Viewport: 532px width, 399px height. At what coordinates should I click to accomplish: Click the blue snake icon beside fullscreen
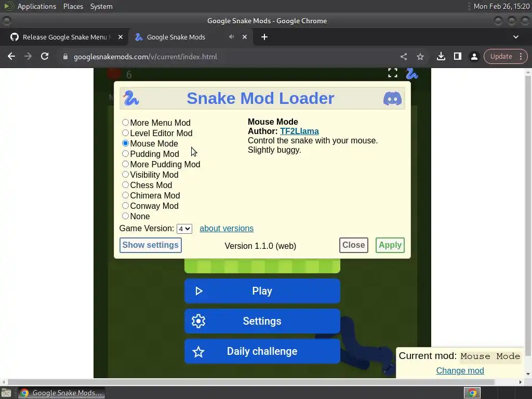[x=411, y=73]
